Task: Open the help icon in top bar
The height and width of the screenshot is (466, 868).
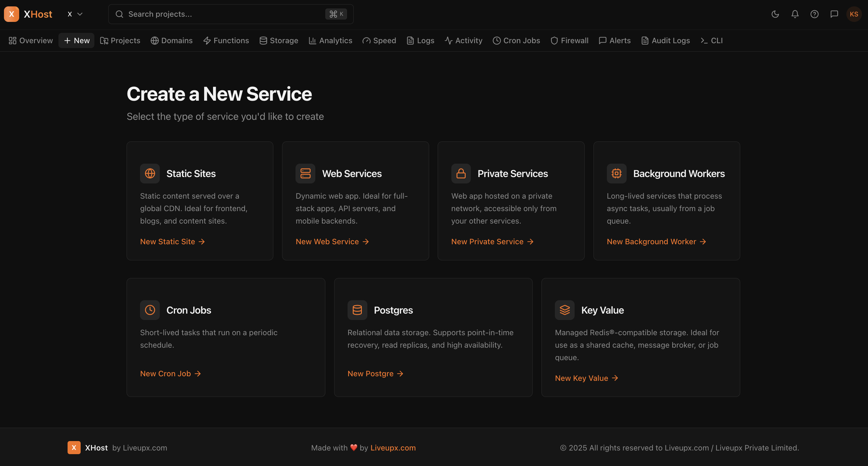Action: [814, 14]
